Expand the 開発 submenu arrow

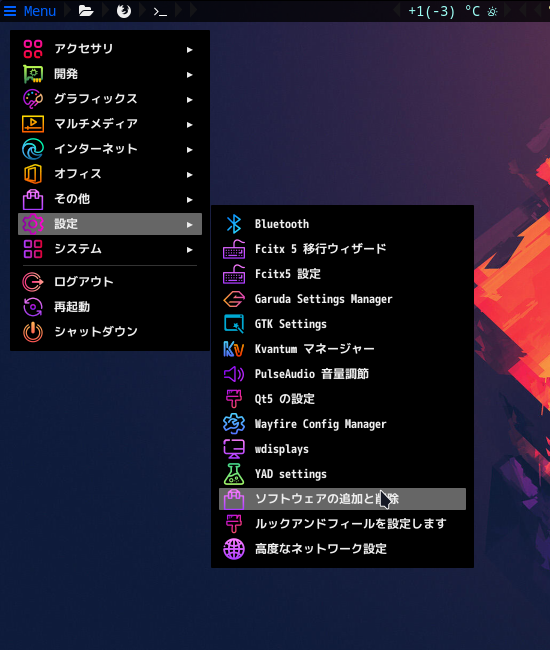(x=189, y=75)
